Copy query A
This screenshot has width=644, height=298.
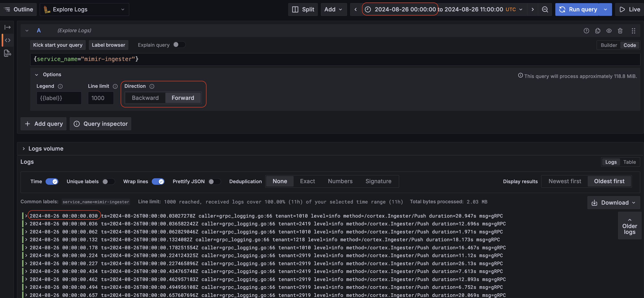click(x=598, y=31)
